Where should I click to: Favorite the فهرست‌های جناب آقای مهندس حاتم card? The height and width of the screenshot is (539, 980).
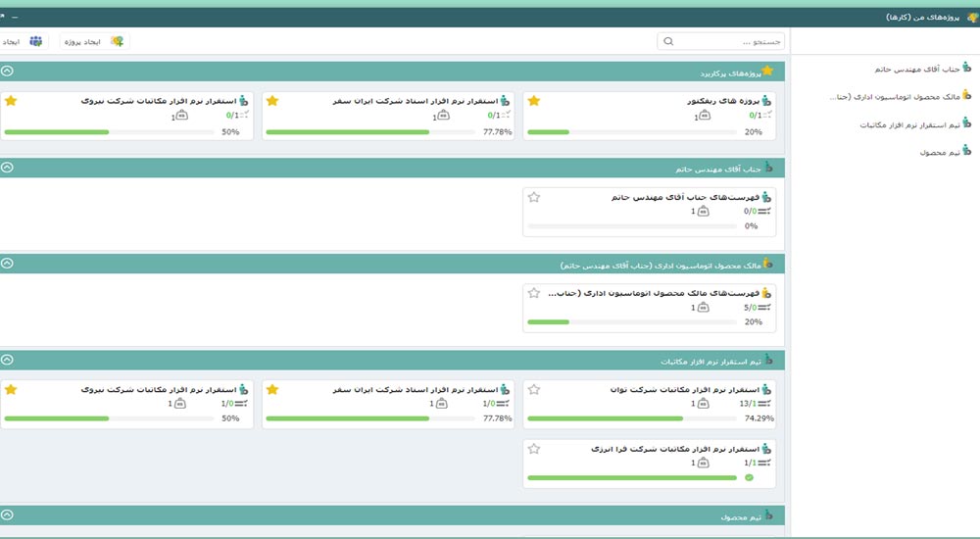coord(534,197)
